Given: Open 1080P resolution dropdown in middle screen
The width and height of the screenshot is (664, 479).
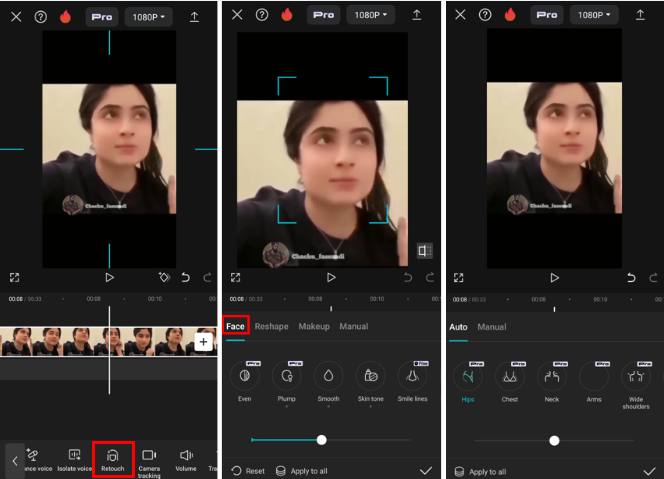Looking at the screenshot, I should coord(371,15).
